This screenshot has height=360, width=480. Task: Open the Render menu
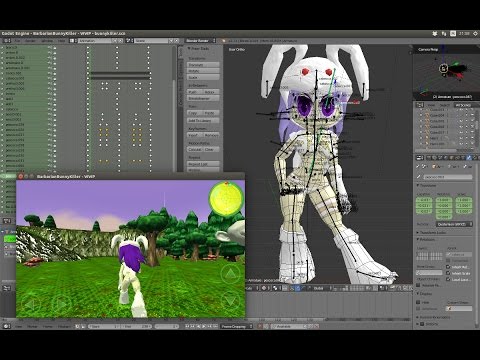(31, 41)
